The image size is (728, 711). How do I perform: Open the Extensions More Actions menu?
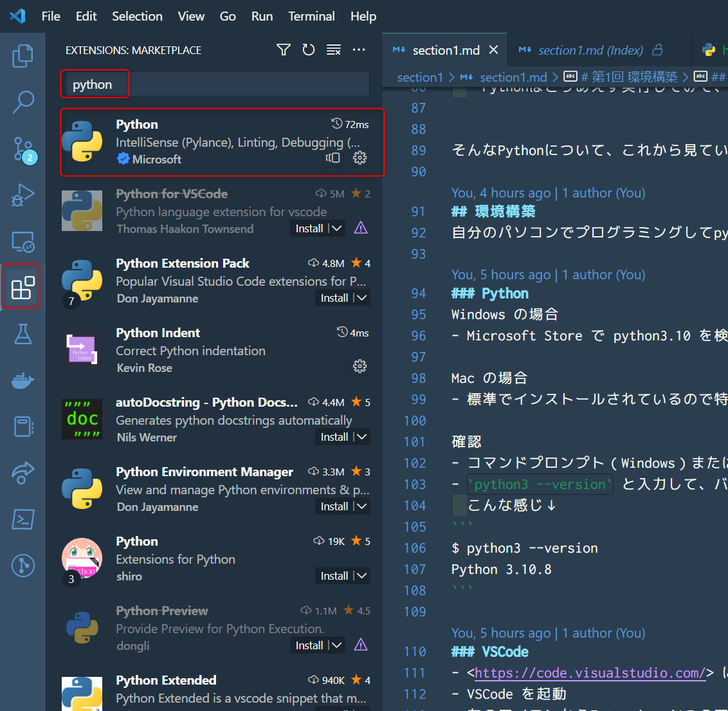(x=359, y=49)
